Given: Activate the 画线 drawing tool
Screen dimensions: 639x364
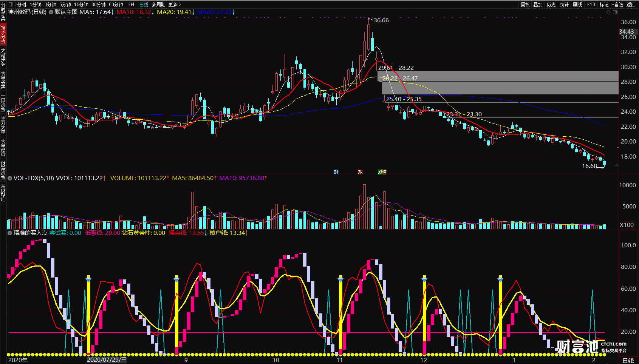Looking at the screenshot, I should 578,5.
